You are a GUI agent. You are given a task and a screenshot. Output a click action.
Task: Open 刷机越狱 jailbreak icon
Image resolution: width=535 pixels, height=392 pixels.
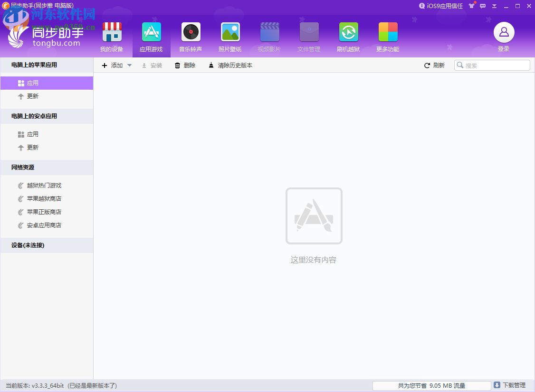point(348,32)
